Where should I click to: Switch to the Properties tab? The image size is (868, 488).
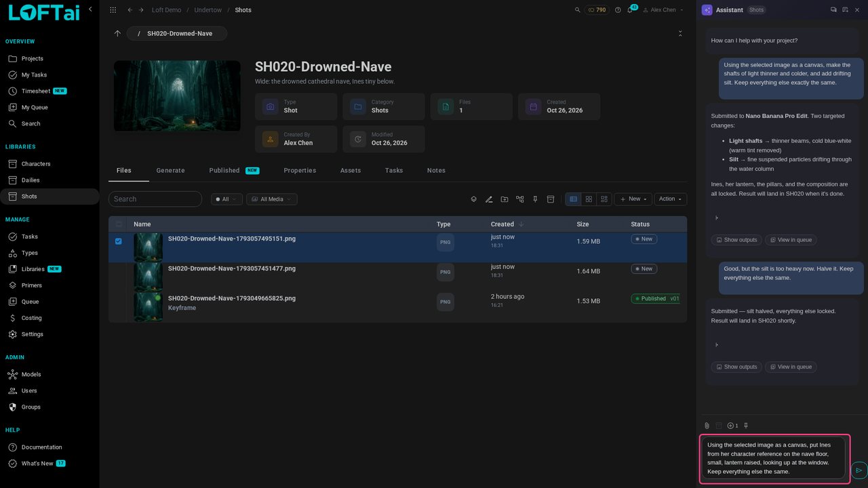tap(300, 171)
